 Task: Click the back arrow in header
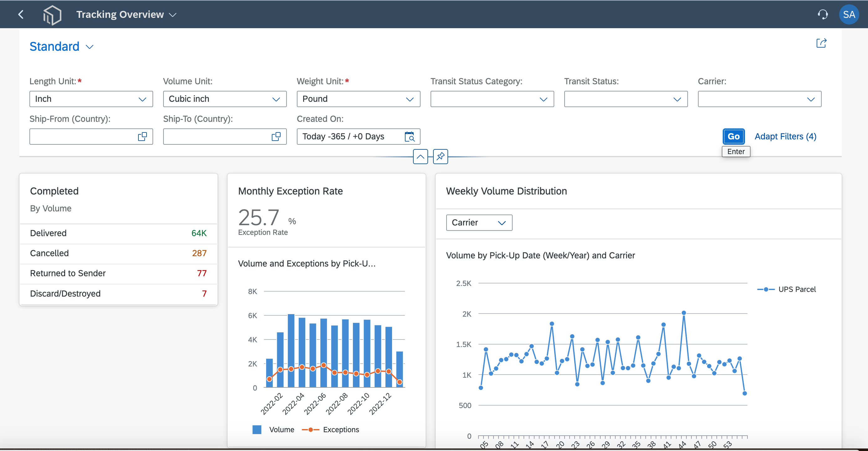[21, 14]
